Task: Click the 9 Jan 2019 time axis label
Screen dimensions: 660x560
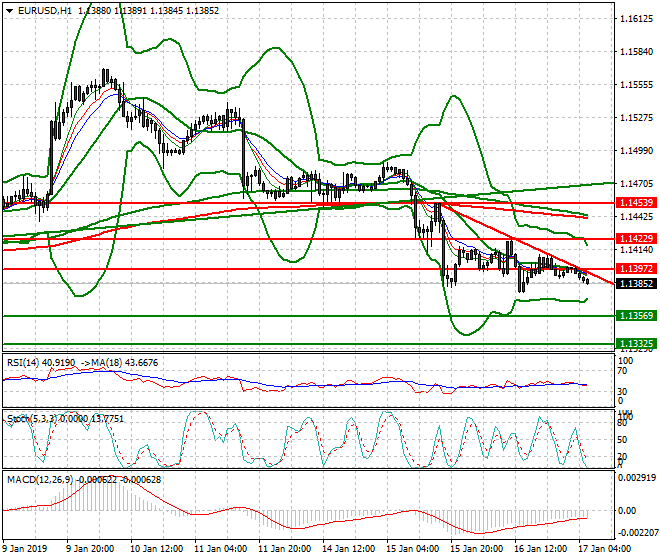Action: 27,549
